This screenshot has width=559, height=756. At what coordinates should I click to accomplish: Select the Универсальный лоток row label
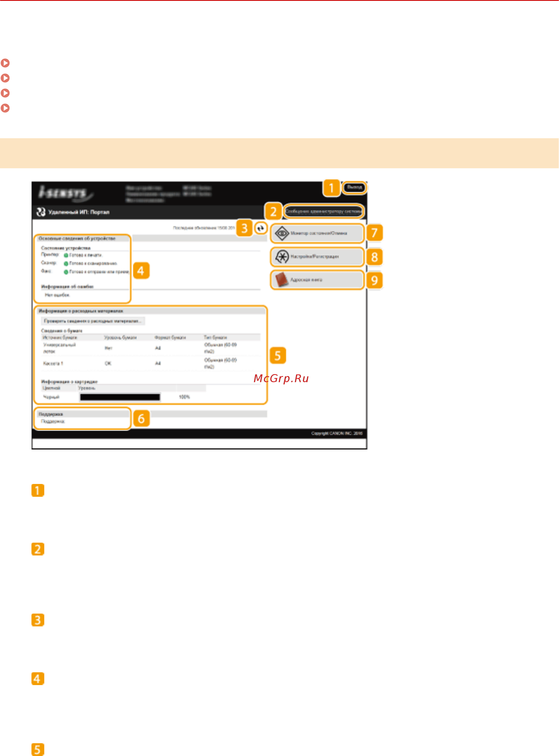pyautogui.click(x=59, y=348)
